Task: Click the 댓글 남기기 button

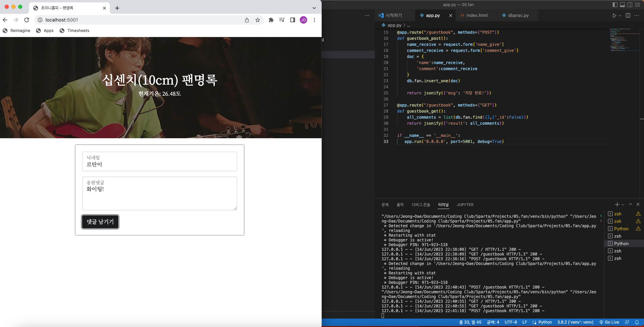Action: pyautogui.click(x=100, y=222)
